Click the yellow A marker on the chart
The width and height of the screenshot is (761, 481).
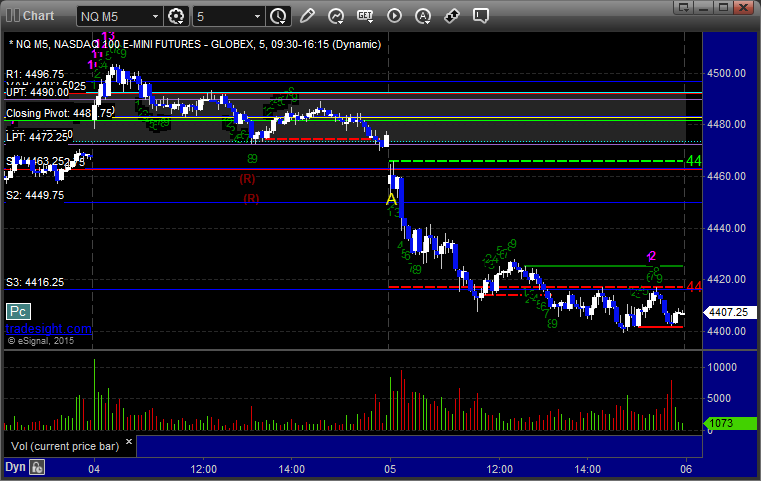click(391, 199)
